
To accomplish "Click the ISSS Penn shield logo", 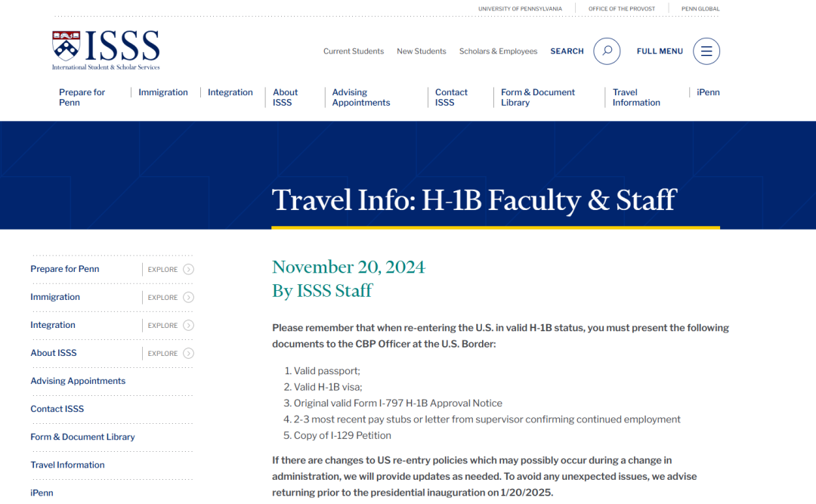I will 107,50.
